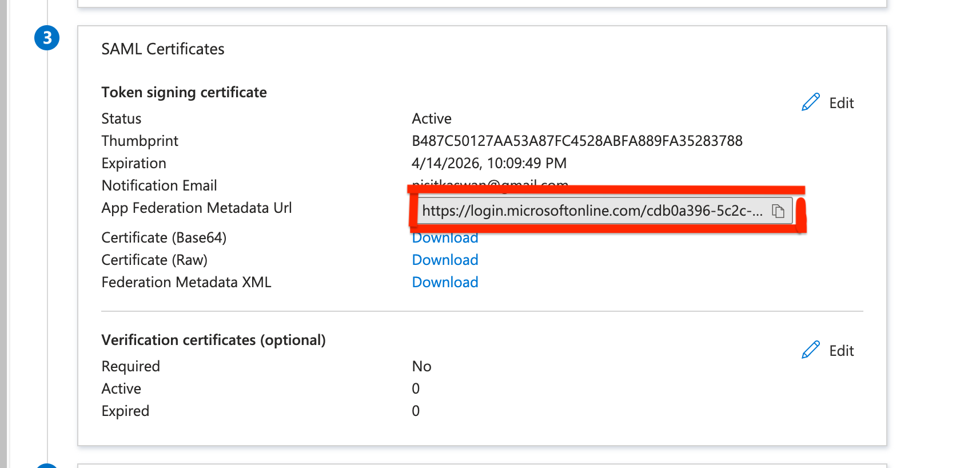The image size is (980, 468).
Task: Click the Edit label for Token signing certificate
Action: pyautogui.click(x=841, y=103)
